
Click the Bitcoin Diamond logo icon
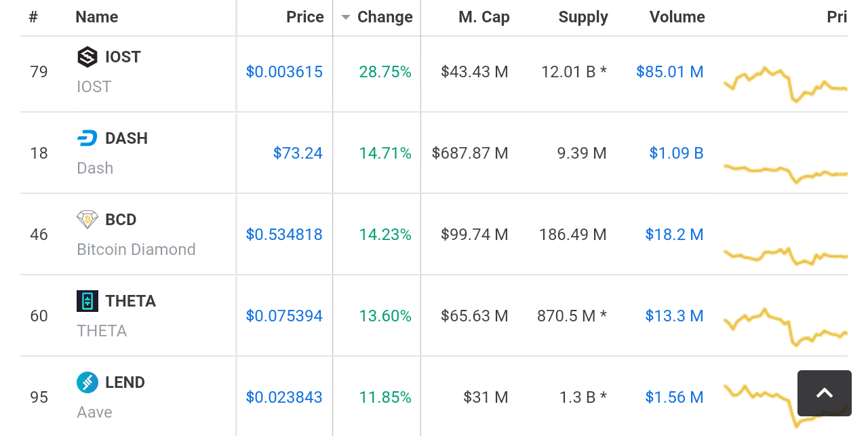pyautogui.click(x=87, y=220)
